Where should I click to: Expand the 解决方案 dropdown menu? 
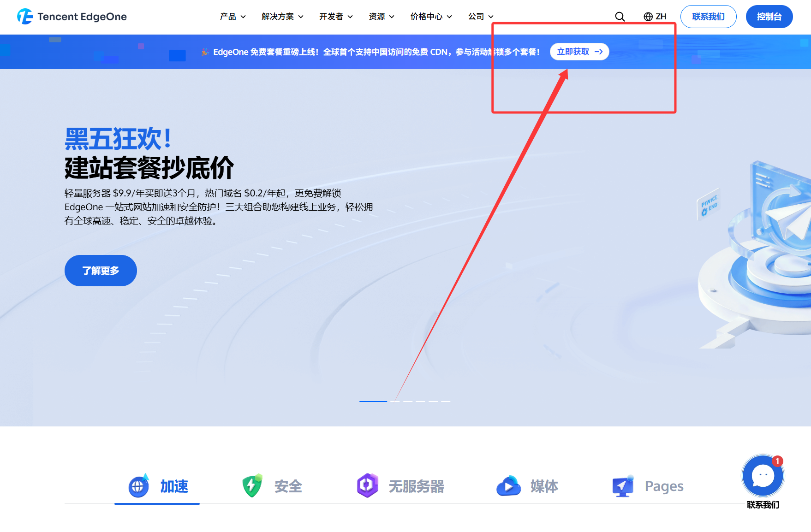pyautogui.click(x=282, y=17)
